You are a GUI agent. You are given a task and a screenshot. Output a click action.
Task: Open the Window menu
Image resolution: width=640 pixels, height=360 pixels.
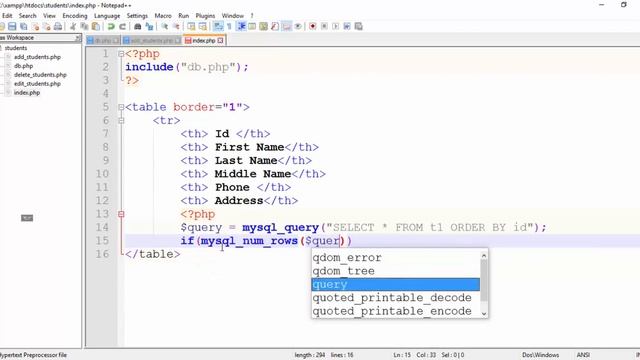point(233,16)
